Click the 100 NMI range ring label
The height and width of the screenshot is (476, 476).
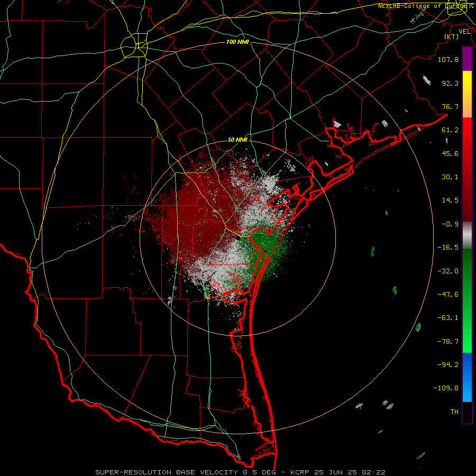237,42
